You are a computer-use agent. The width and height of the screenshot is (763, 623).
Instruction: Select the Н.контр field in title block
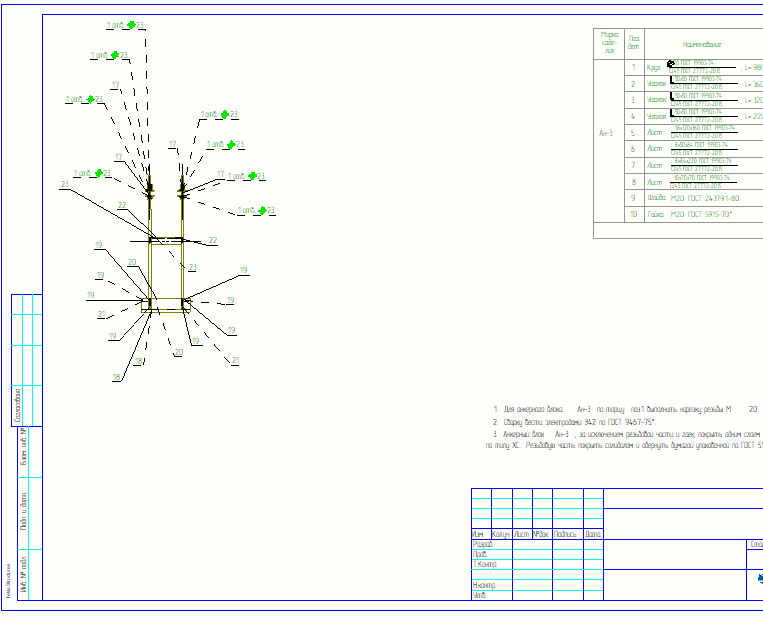pos(485,585)
